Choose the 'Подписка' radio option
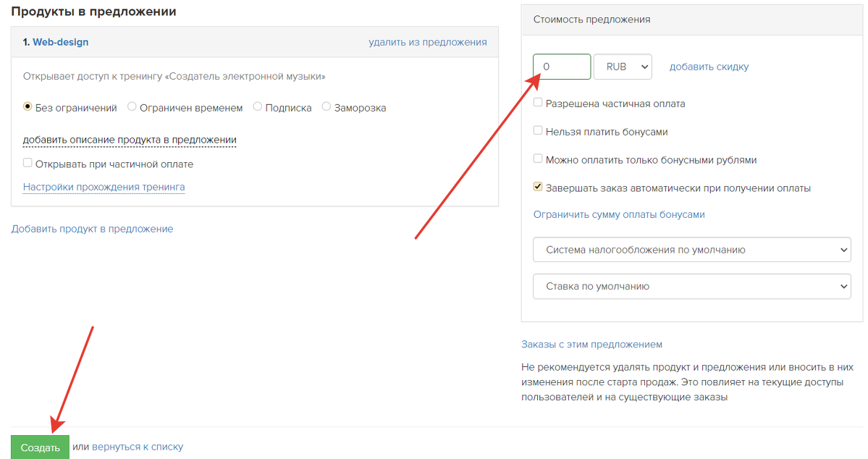 [258, 107]
